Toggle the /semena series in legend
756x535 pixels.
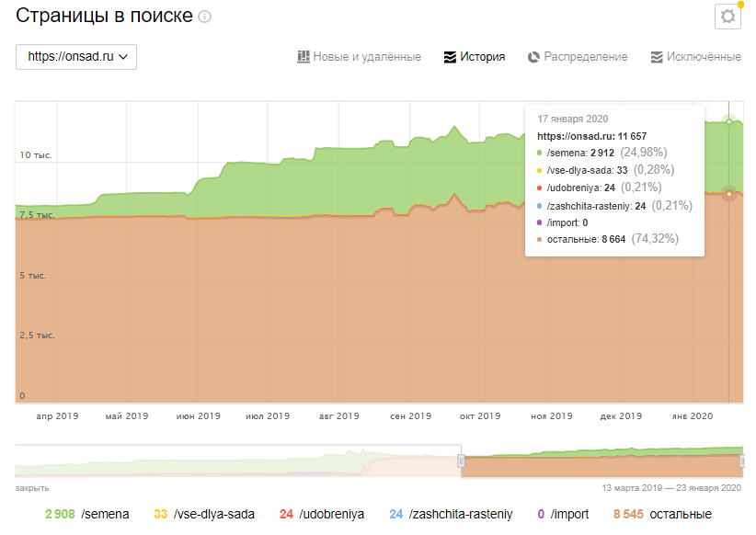click(87, 514)
